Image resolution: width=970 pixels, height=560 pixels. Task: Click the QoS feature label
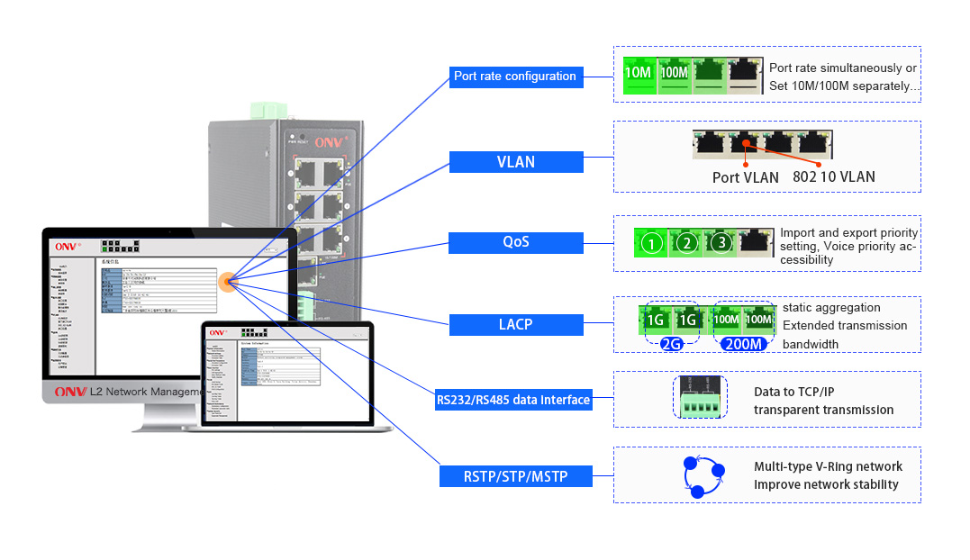coord(515,242)
